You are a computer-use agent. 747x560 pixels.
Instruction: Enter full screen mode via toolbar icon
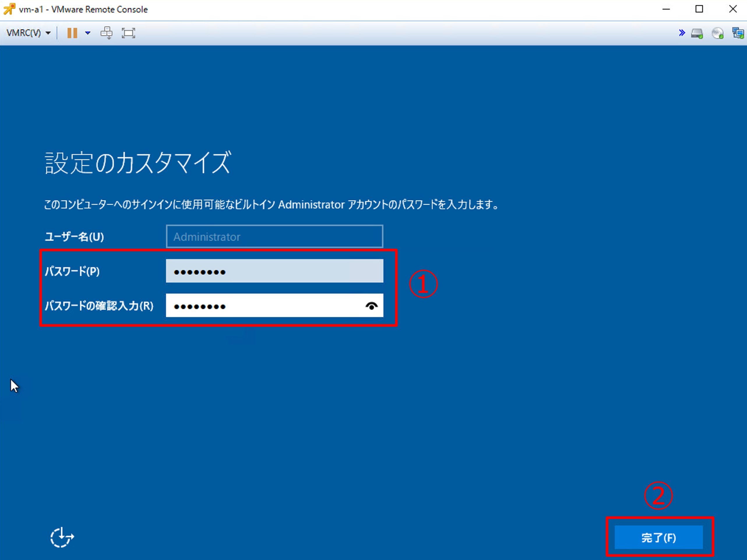pyautogui.click(x=128, y=33)
